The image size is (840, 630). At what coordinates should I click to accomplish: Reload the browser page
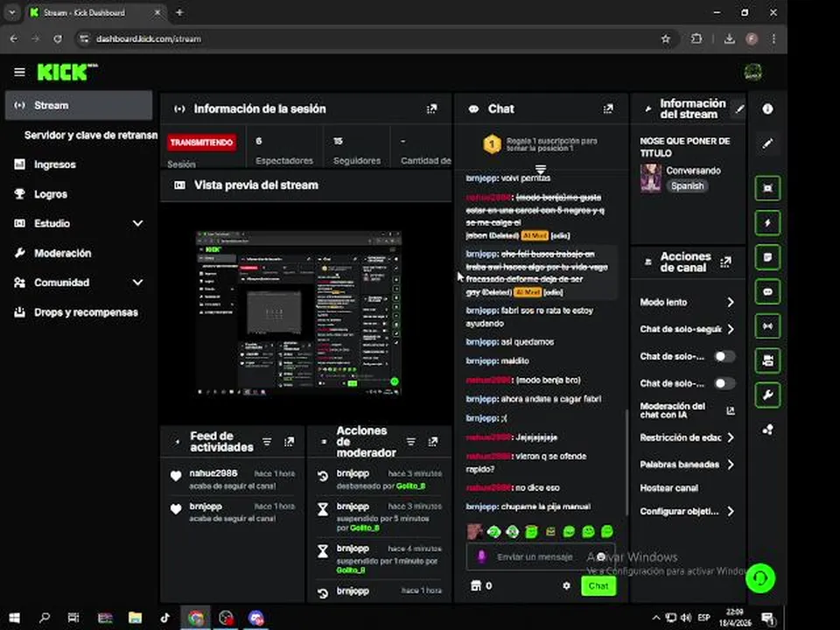tap(58, 39)
